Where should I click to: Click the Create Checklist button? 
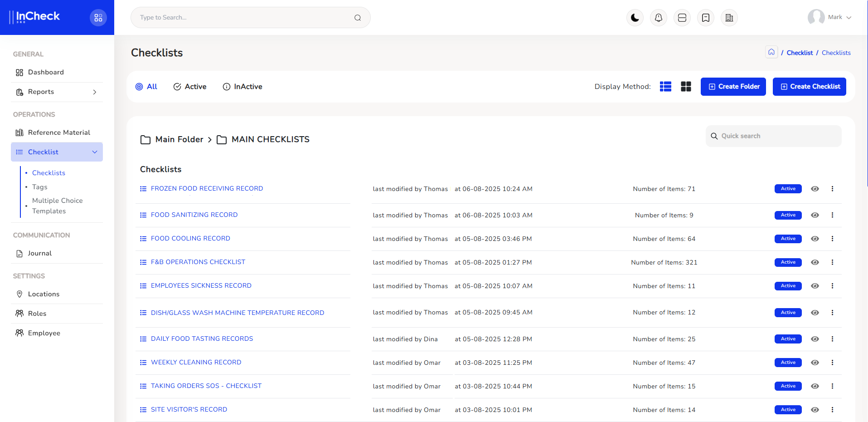(809, 87)
